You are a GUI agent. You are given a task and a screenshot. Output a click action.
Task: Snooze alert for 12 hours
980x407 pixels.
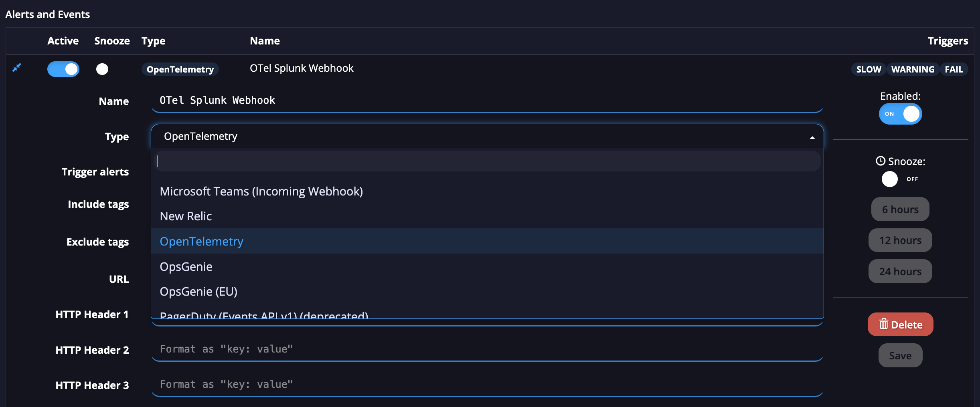pyautogui.click(x=900, y=240)
